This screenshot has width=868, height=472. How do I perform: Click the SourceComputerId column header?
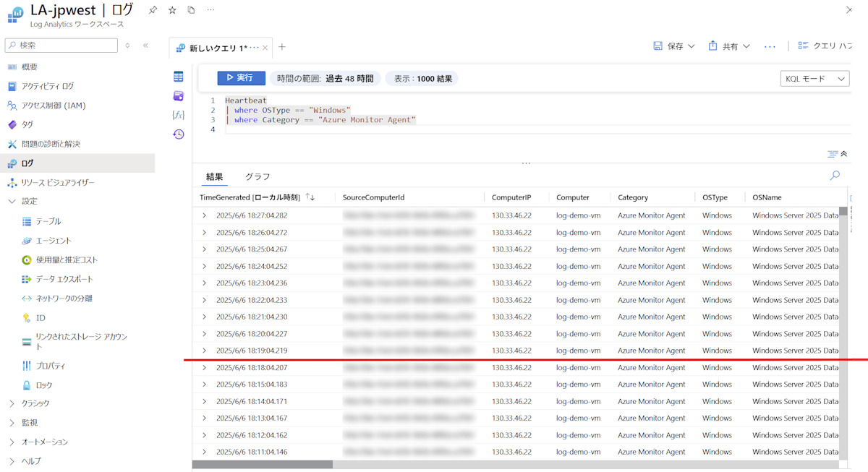[373, 197]
